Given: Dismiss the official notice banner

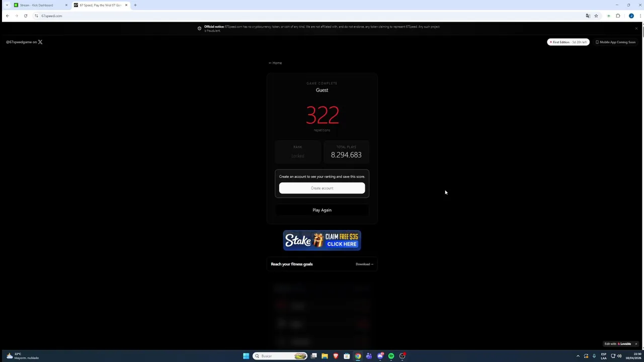Looking at the screenshot, I should pos(636,28).
